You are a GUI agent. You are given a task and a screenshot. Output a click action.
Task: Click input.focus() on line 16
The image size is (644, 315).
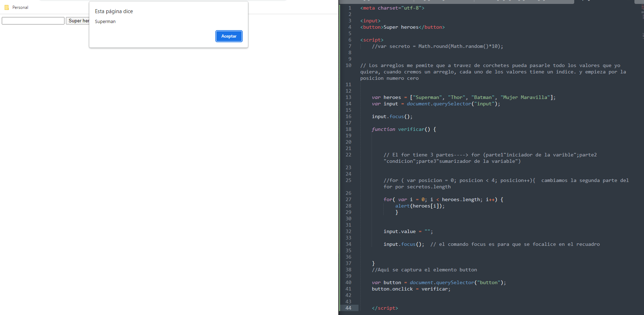tap(392, 116)
